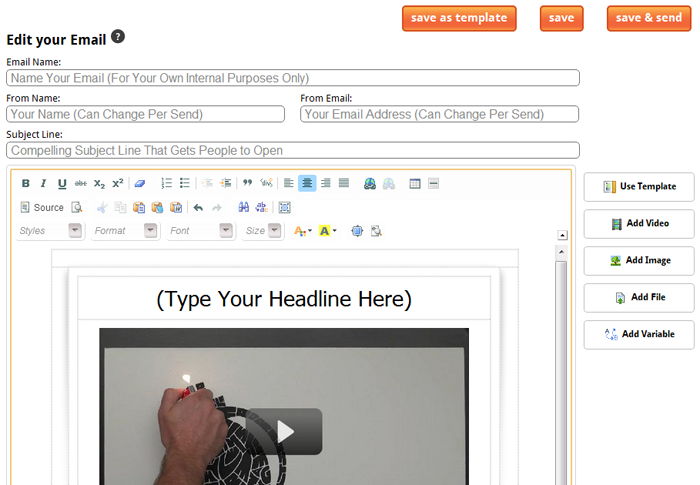Paste as plain text

(x=158, y=208)
